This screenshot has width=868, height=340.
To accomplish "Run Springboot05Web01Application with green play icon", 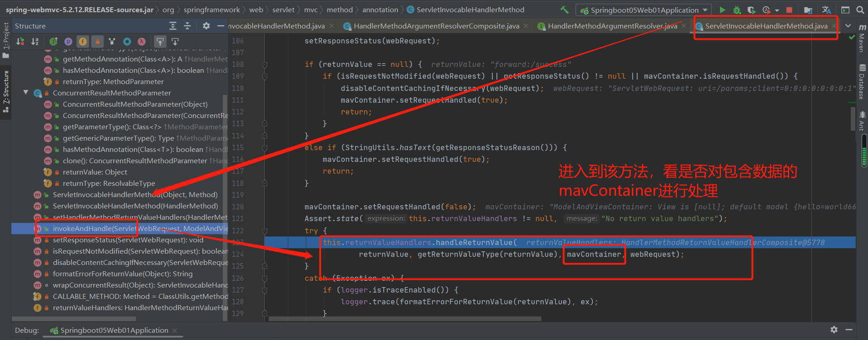I will [x=722, y=9].
